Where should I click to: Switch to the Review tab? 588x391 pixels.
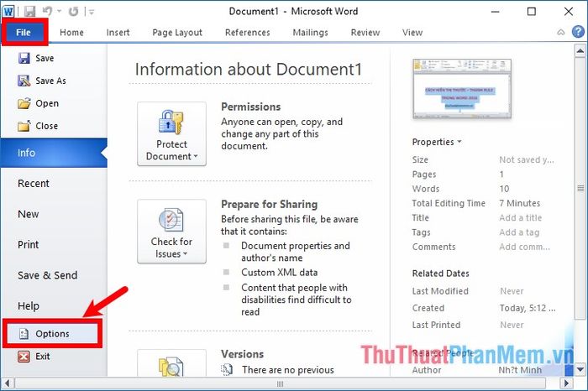pyautogui.click(x=365, y=33)
